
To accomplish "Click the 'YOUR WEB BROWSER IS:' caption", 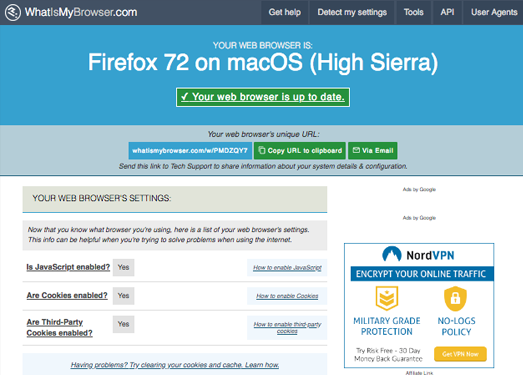I will point(263,45).
